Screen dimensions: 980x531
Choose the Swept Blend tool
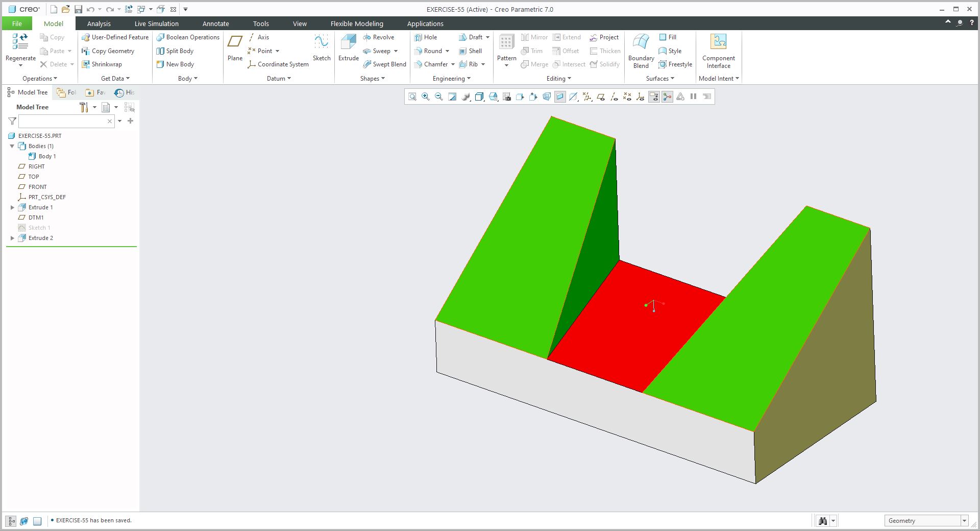click(x=384, y=64)
